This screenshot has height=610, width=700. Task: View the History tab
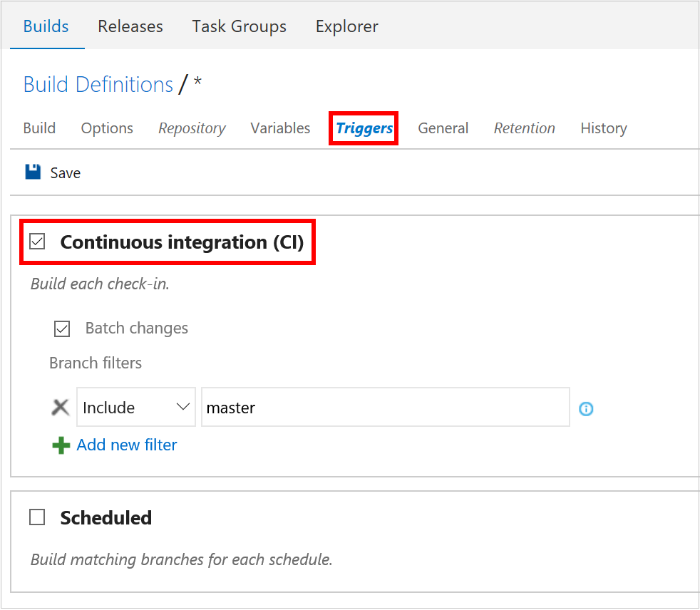coord(603,128)
